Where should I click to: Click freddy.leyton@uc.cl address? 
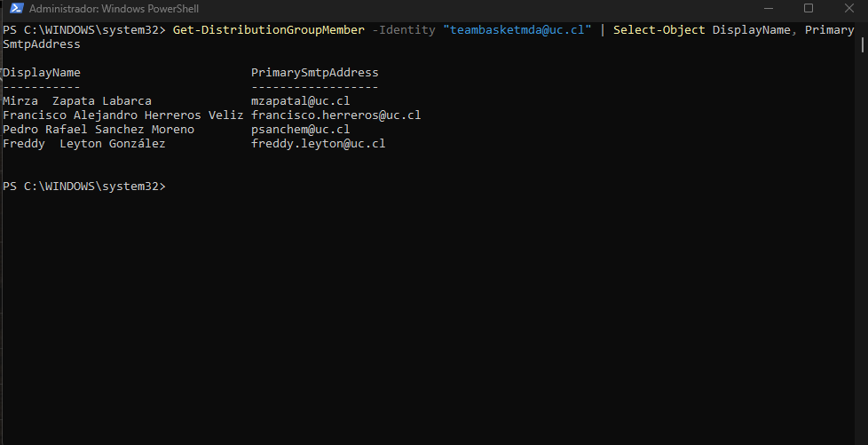(319, 144)
